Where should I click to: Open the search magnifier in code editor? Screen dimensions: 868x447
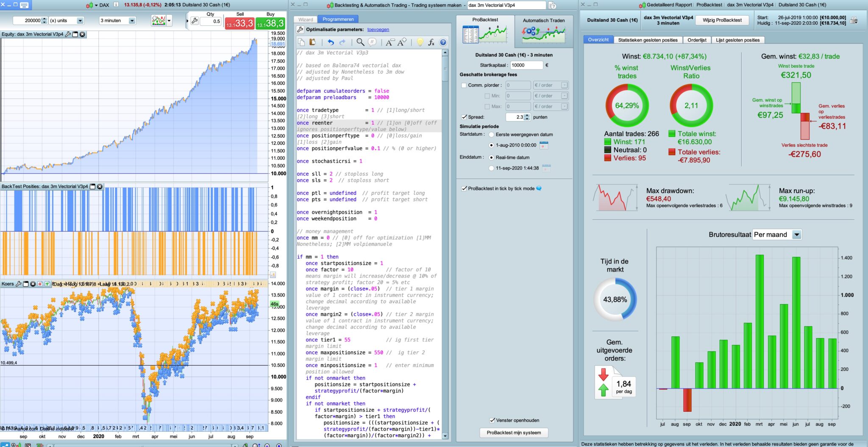360,42
